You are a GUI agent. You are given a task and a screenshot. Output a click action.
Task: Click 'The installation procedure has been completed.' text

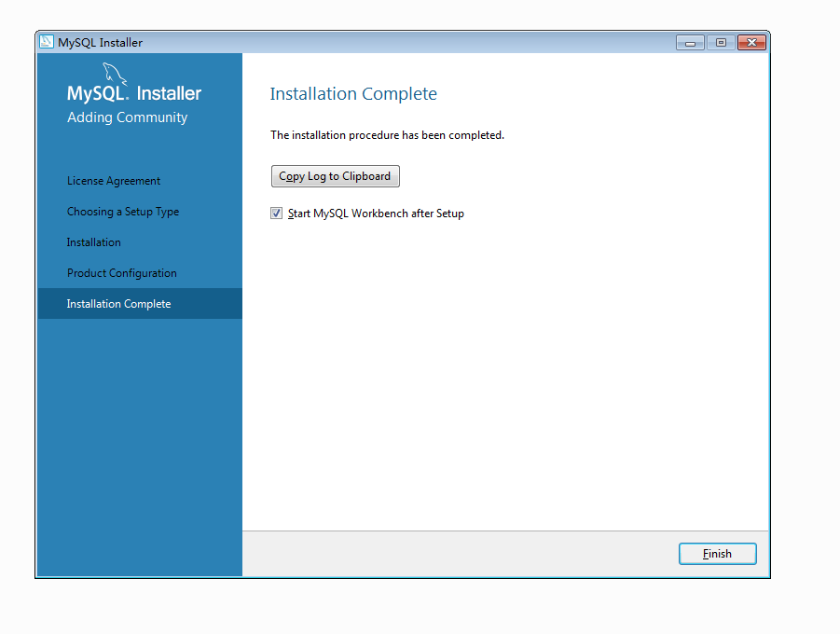point(387,135)
